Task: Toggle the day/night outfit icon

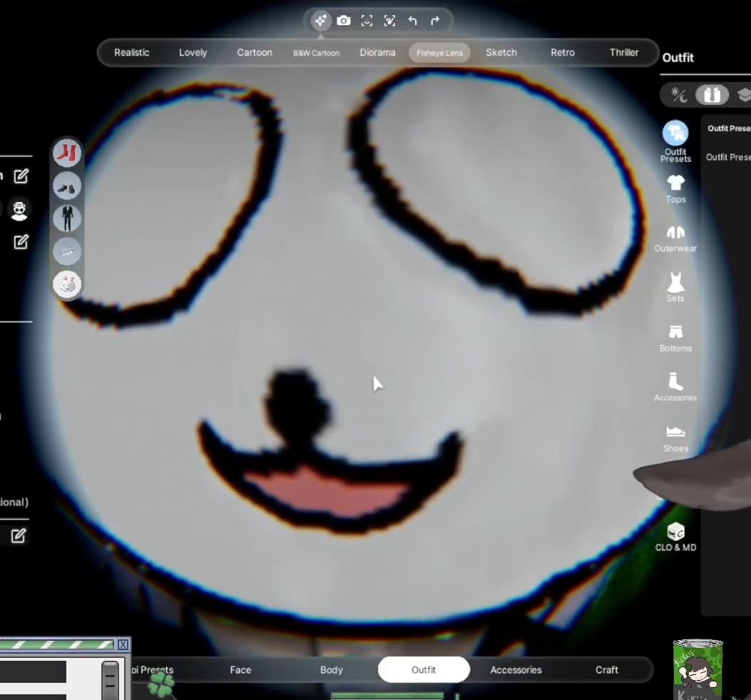Action: [x=679, y=95]
